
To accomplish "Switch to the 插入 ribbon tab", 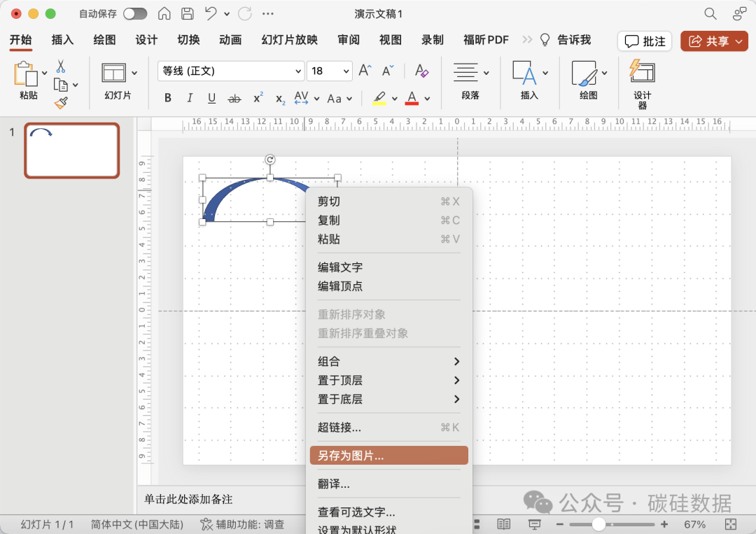I will tap(62, 40).
